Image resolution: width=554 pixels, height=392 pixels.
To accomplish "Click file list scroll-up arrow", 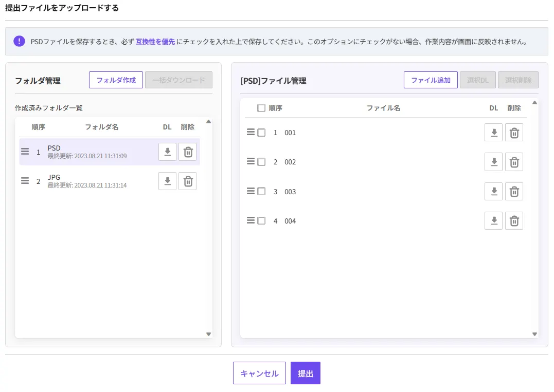I will coord(534,103).
